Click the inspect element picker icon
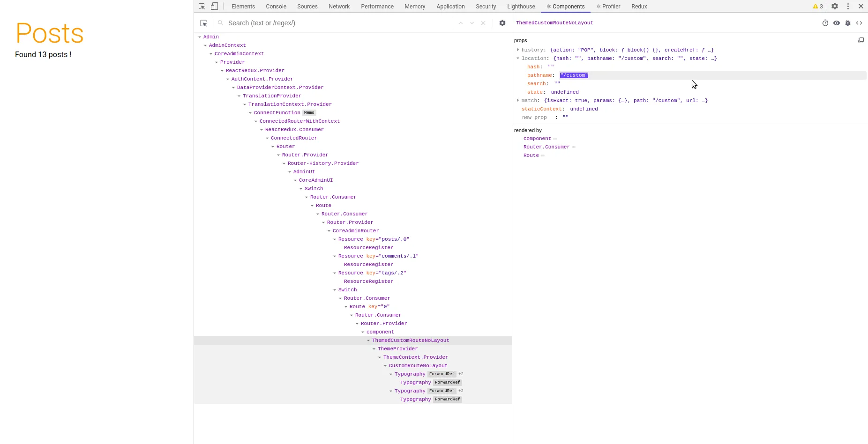 point(202,6)
